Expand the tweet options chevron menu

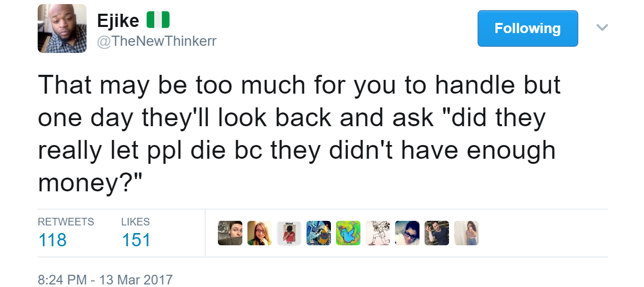pyautogui.click(x=602, y=27)
